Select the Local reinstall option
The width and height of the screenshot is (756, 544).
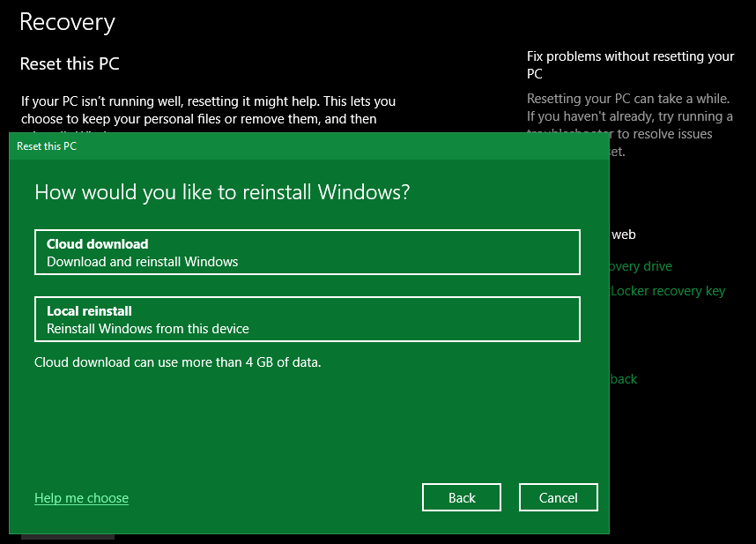(307, 319)
